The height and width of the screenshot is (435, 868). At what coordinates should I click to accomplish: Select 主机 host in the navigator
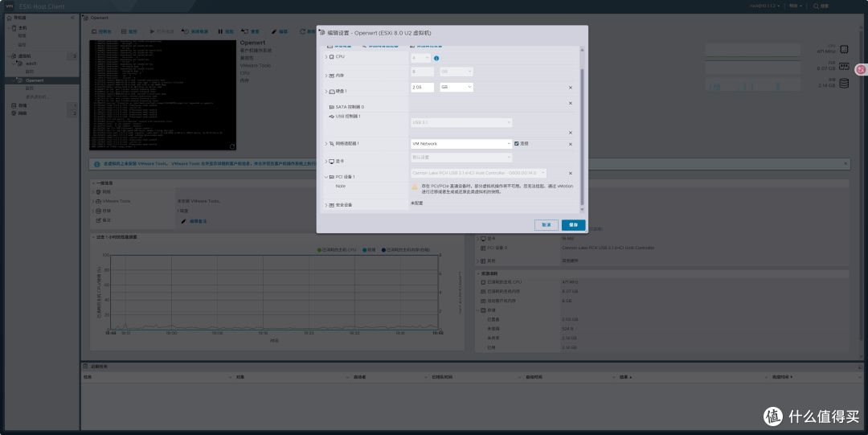click(x=23, y=27)
